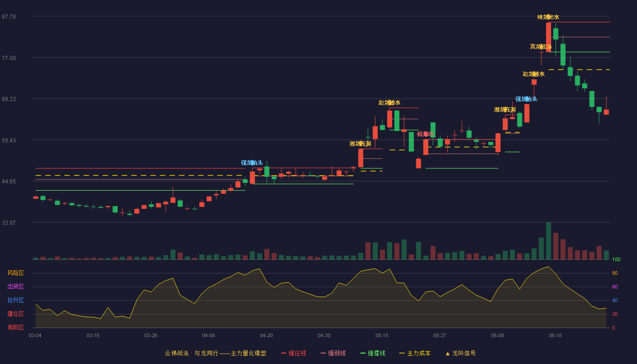This screenshot has width=637, height=364.
Task: Click the 03-04 date axis label
Action: click(x=35, y=335)
